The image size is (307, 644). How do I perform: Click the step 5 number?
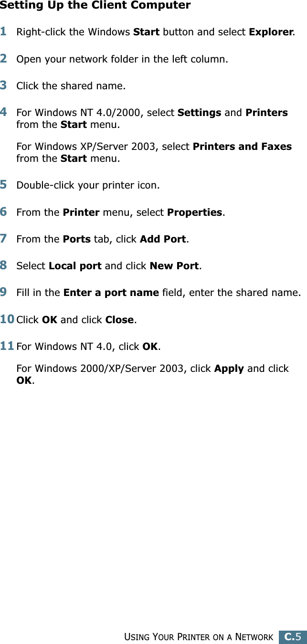click(x=4, y=184)
